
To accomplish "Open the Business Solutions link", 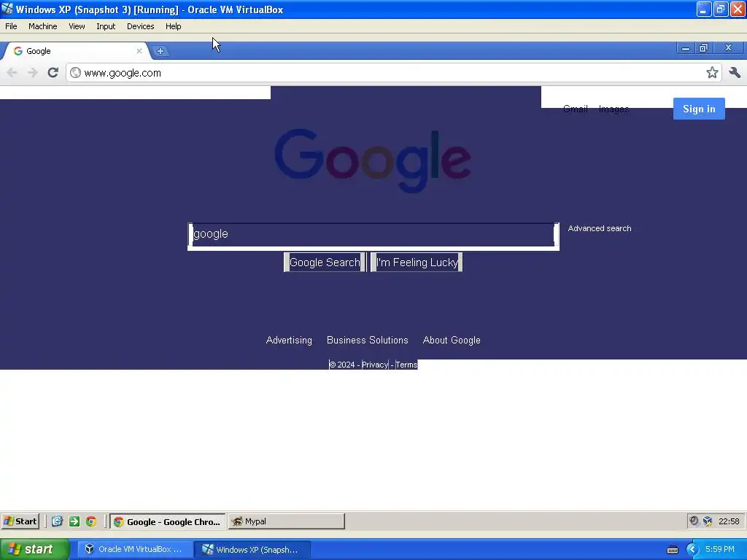I will (x=368, y=340).
